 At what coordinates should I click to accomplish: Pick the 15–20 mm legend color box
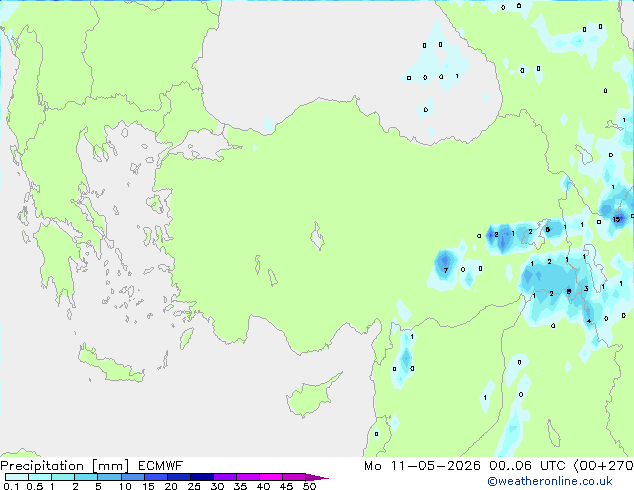pyautogui.click(x=155, y=477)
